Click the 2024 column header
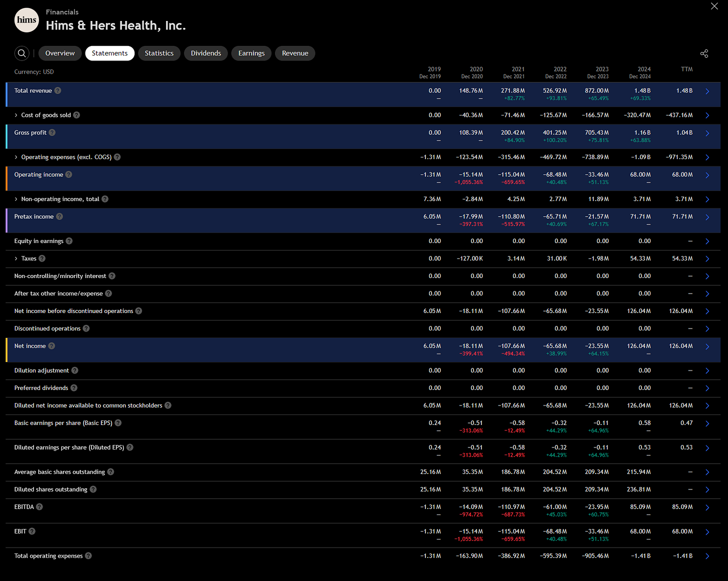728x581 pixels. click(x=640, y=72)
